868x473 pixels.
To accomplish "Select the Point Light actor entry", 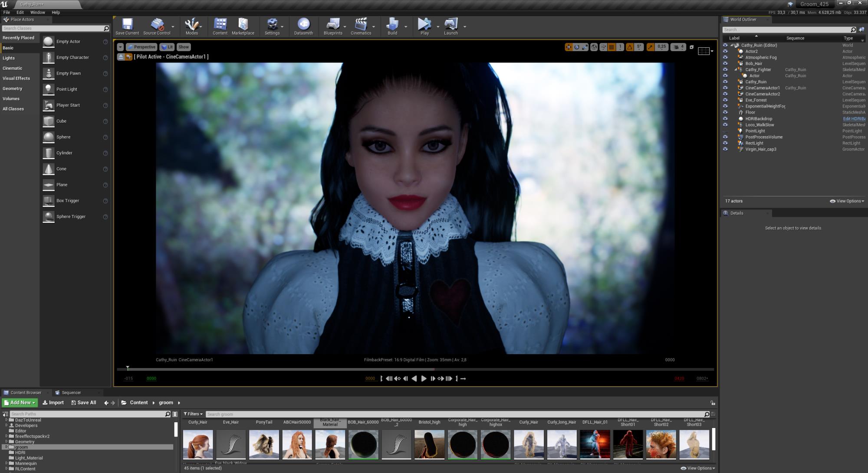I will point(75,89).
